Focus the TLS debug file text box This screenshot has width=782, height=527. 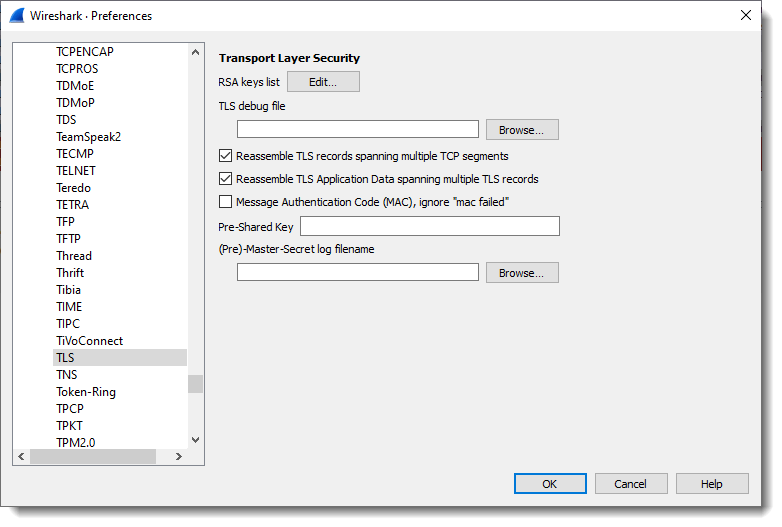pos(358,129)
